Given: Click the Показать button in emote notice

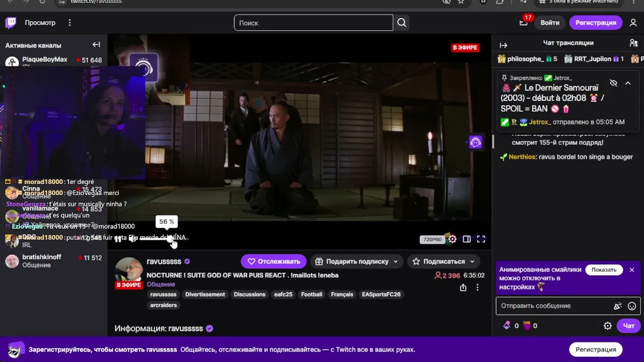Looking at the screenshot, I should (x=604, y=270).
